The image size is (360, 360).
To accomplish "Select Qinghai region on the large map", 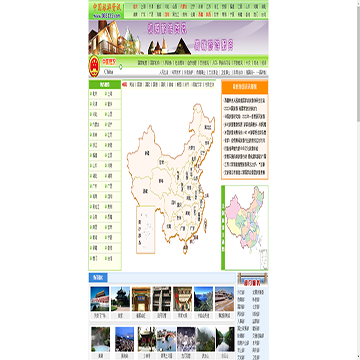I will pos(161,180).
